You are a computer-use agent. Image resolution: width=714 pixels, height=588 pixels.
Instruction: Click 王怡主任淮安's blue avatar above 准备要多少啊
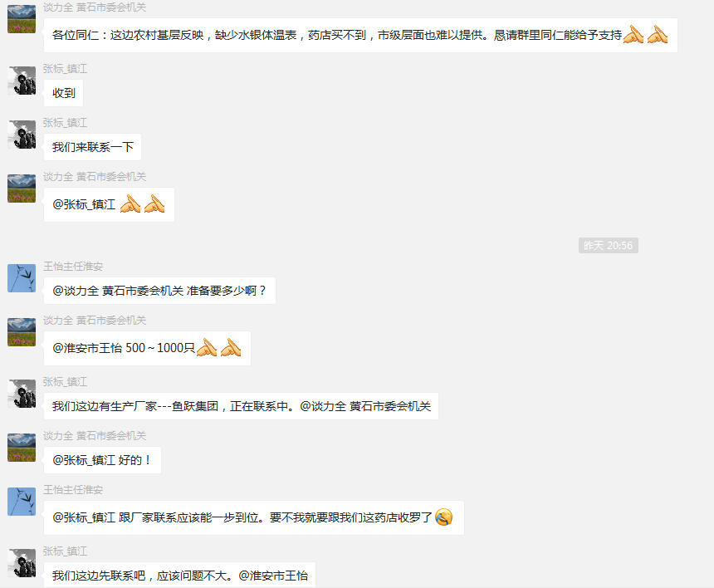[22, 278]
